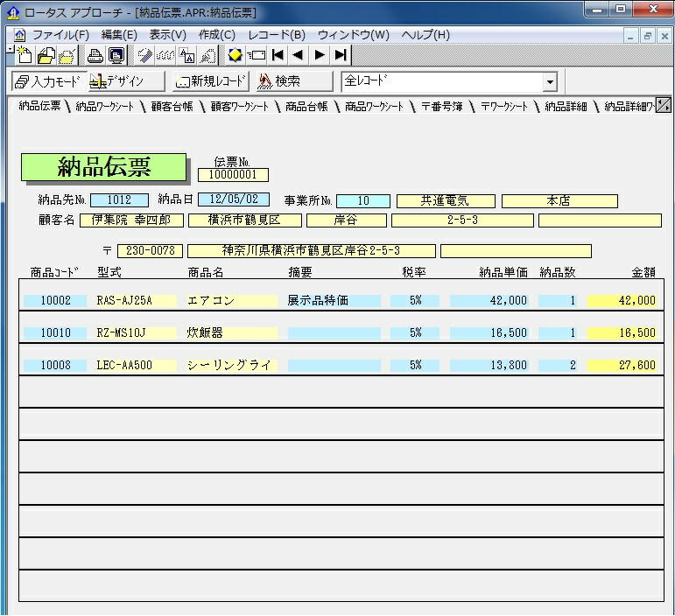Click the document icon beside the File menu
675x616 pixels.
point(20,35)
